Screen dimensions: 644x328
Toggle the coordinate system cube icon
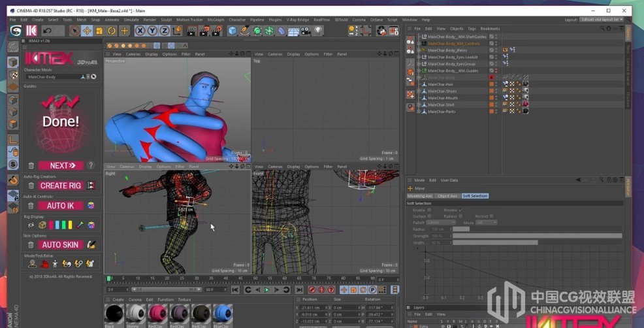click(x=177, y=31)
